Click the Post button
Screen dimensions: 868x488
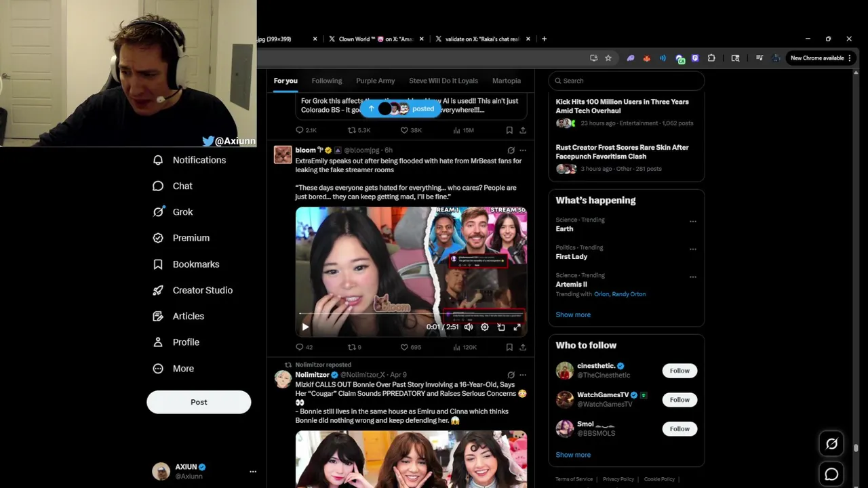click(x=199, y=402)
